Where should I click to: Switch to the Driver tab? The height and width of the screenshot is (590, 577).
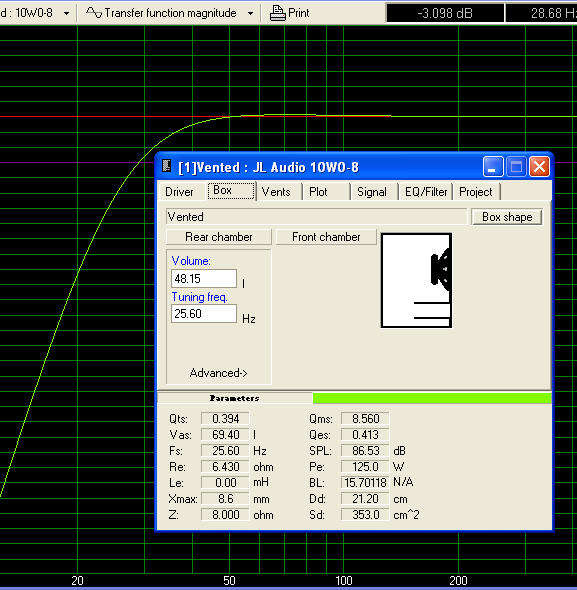(179, 192)
